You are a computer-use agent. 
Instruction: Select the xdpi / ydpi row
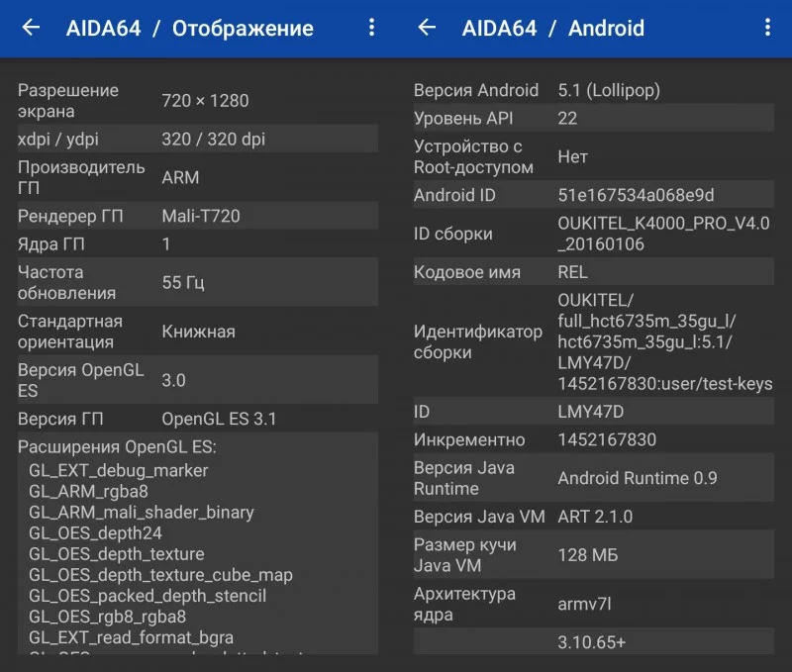198,140
